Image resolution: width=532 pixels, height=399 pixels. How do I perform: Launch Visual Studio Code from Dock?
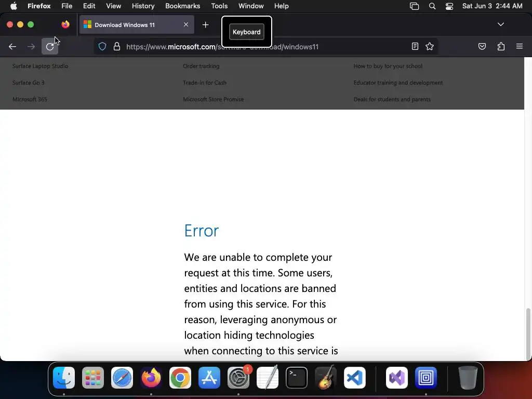[x=355, y=378]
